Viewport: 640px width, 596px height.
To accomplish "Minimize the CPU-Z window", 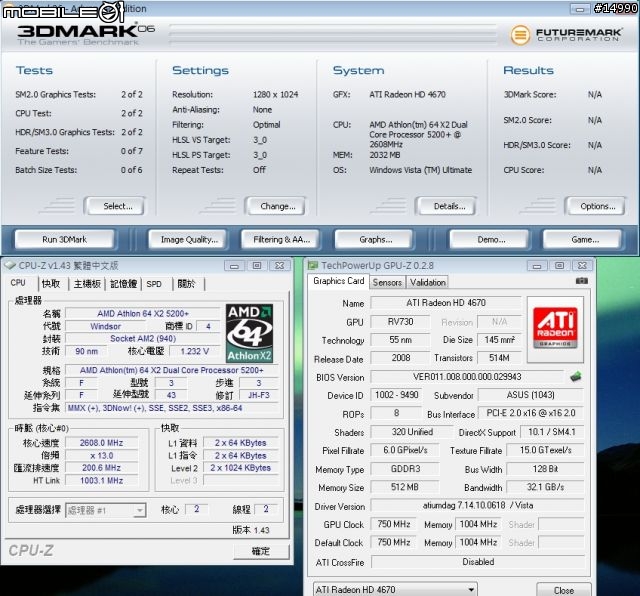I will click(x=234, y=266).
